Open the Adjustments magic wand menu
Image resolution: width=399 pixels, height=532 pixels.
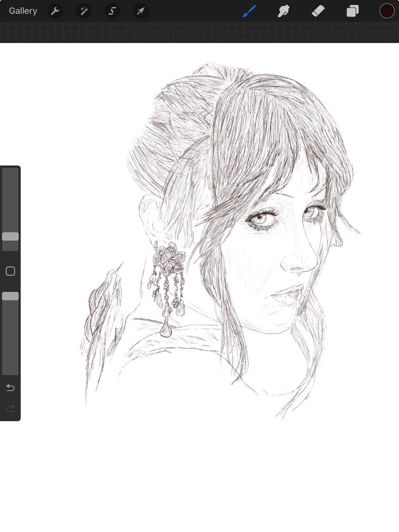coord(83,11)
